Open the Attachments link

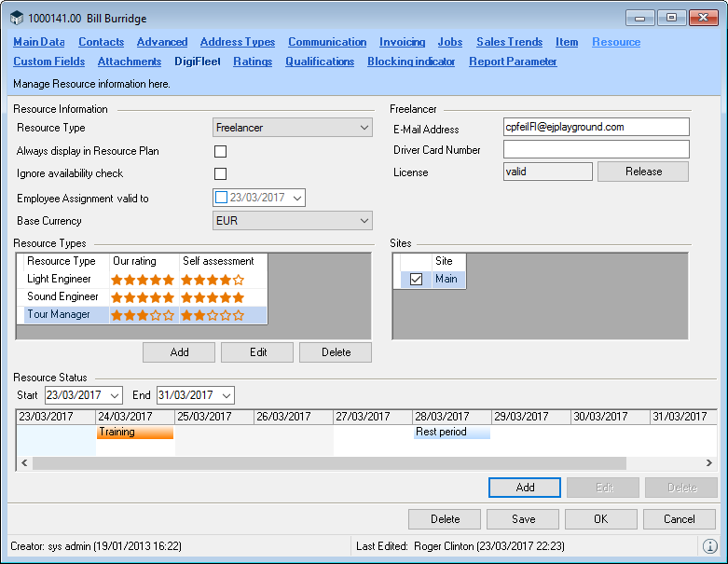[130, 62]
